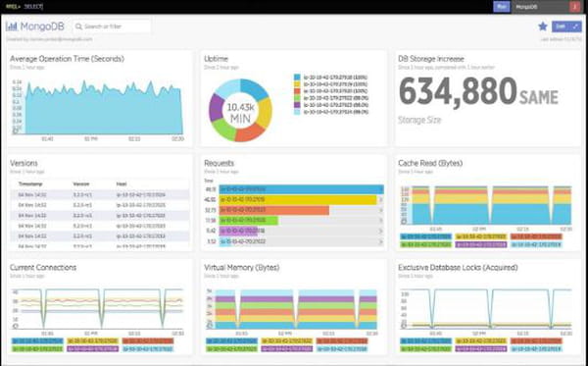Click the Run query button
Image resolution: width=588 pixels, height=366 pixels.
click(502, 7)
